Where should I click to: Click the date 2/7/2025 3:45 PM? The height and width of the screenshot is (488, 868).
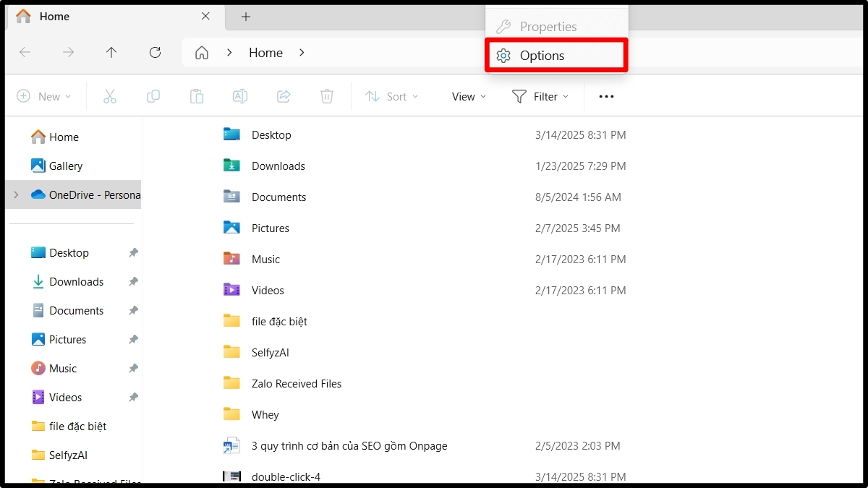tap(577, 228)
